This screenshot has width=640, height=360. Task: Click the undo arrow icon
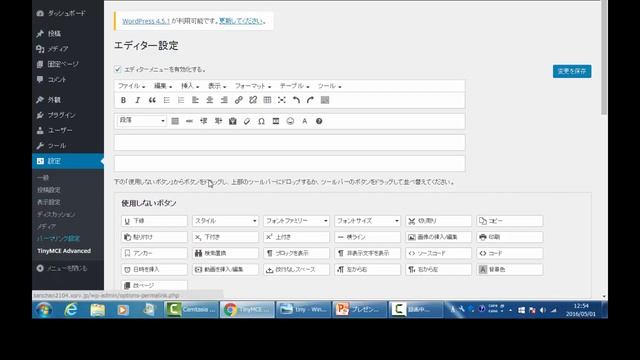[296, 100]
